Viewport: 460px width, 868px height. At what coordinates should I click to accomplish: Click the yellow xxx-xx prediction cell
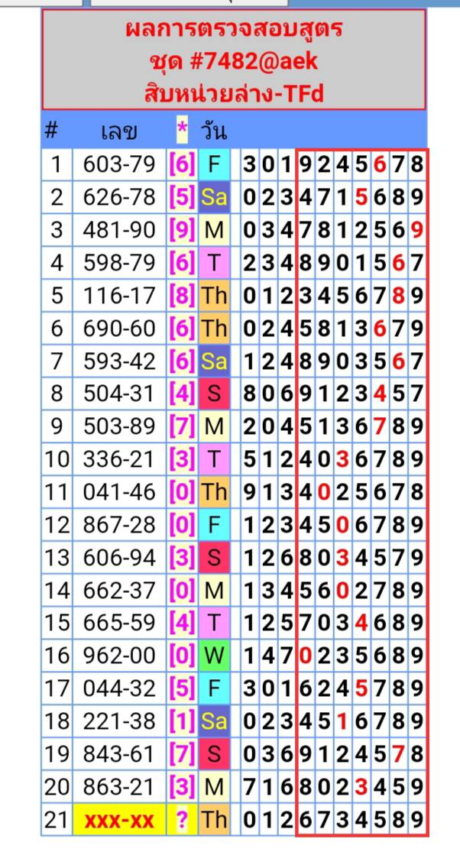[x=120, y=821]
